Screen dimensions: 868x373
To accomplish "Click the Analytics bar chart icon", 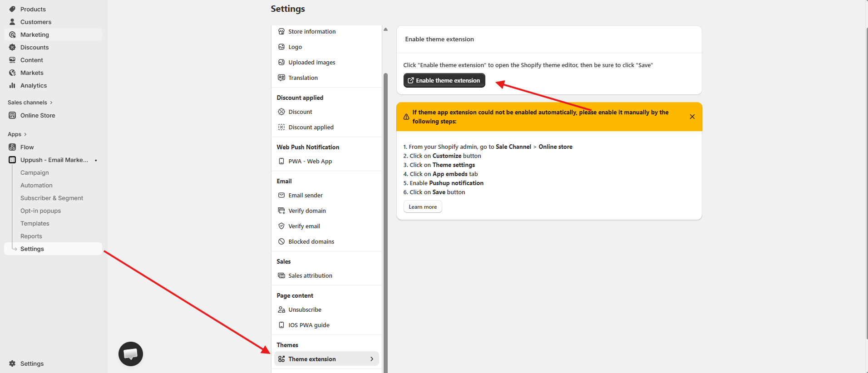I will point(12,85).
